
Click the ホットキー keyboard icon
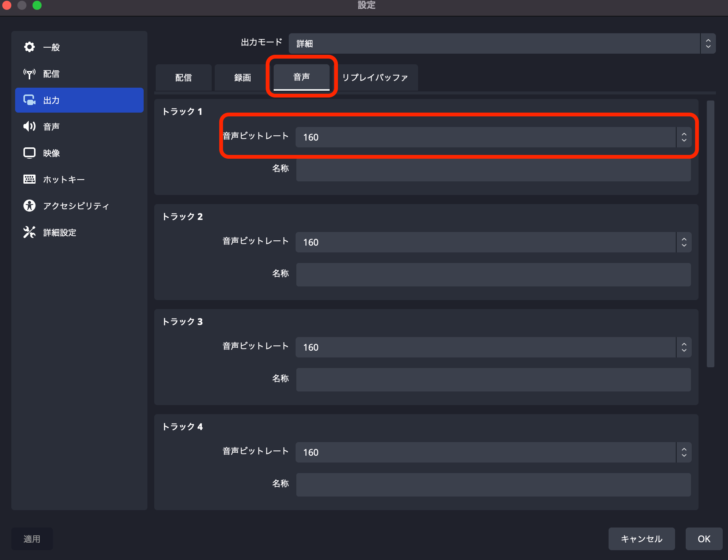click(29, 179)
